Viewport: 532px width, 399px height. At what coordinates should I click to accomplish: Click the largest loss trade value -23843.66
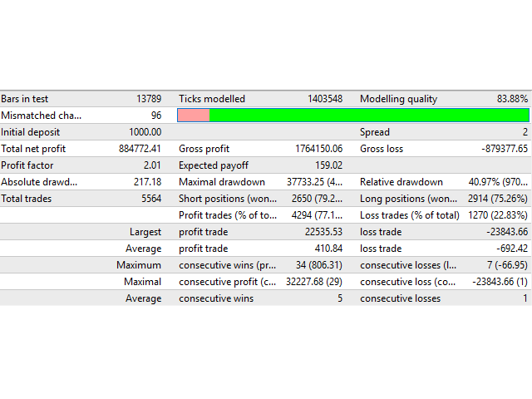[x=507, y=232]
